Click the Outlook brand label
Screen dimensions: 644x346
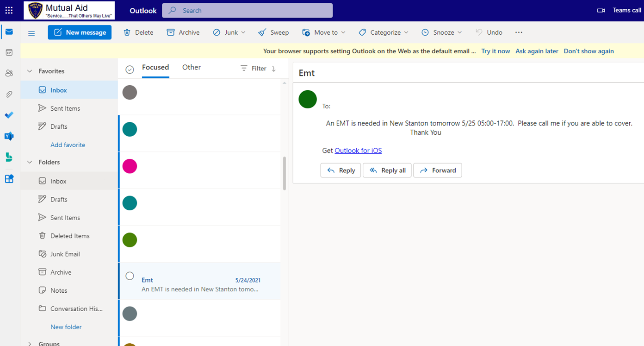pos(143,10)
